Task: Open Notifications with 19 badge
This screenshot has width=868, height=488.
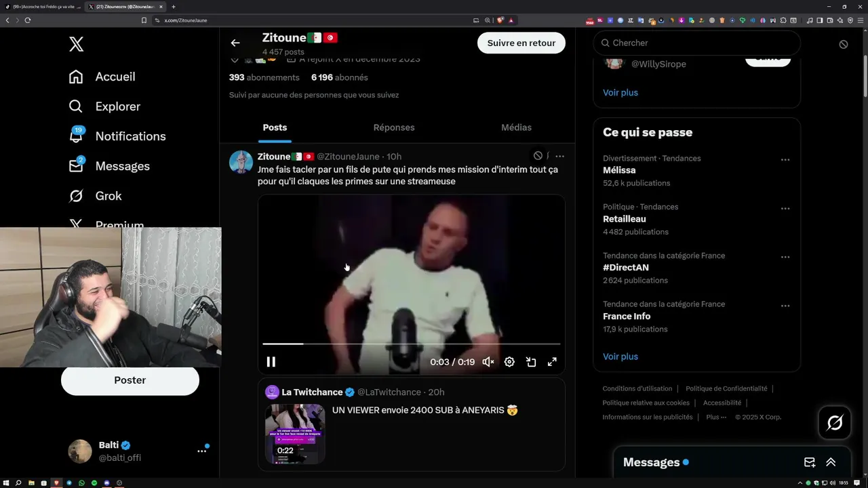Action: 117,136
